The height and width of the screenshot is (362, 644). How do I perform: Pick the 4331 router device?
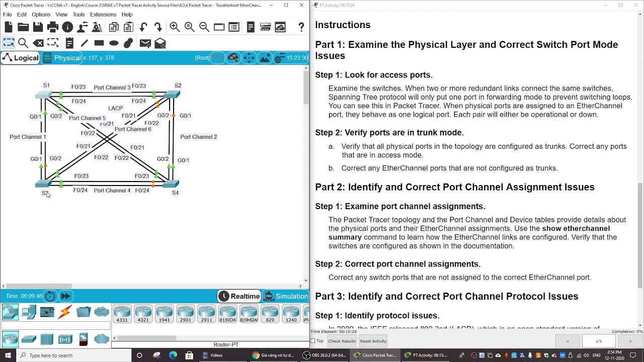click(122, 314)
